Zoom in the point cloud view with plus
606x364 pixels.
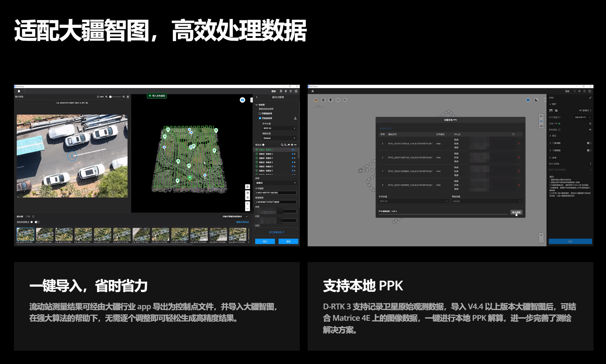247,204
